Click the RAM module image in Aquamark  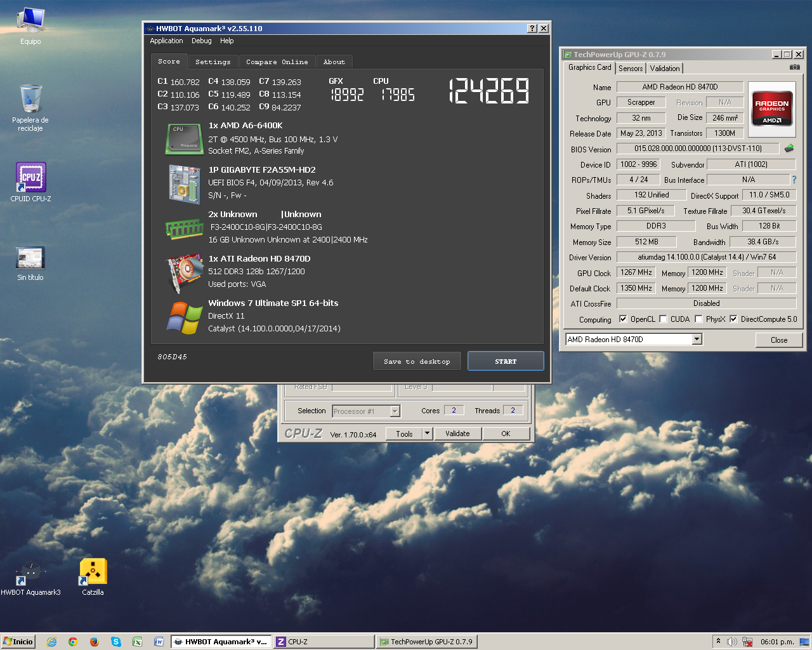[184, 229]
